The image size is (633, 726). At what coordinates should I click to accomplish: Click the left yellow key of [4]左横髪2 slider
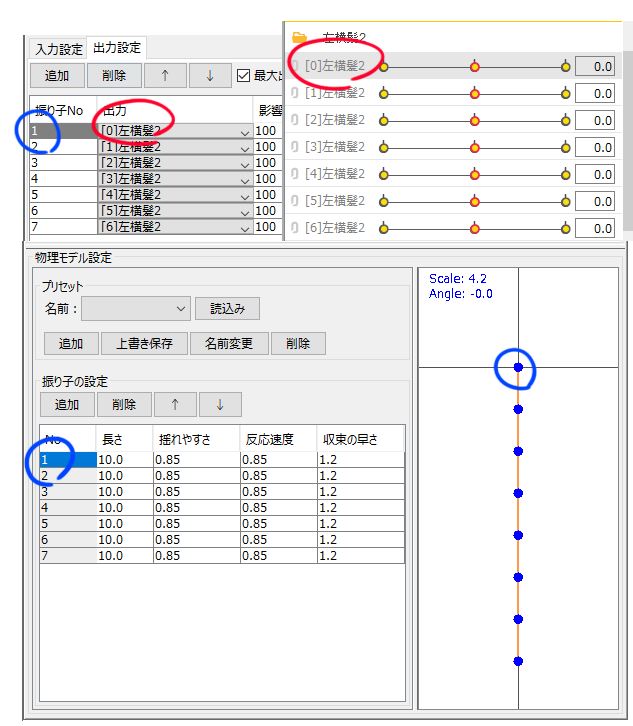383,175
